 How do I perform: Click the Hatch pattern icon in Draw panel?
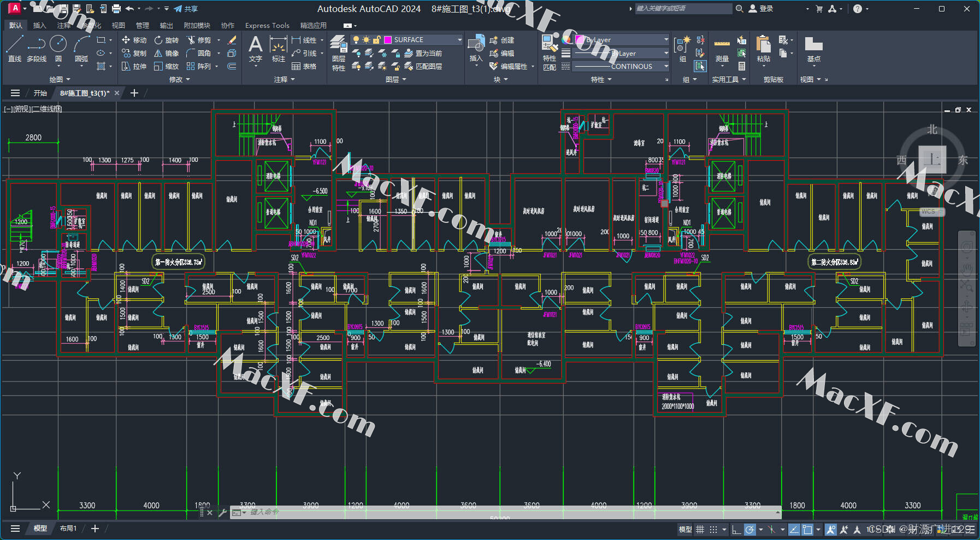(101, 66)
